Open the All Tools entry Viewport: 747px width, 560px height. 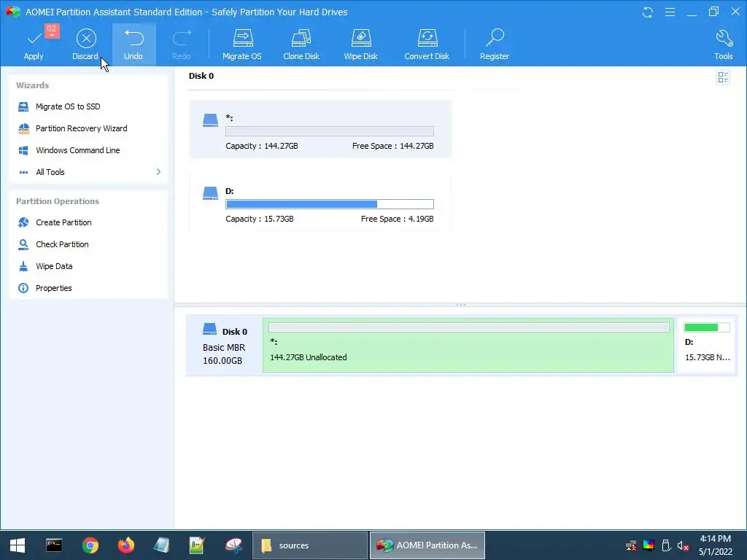click(50, 172)
